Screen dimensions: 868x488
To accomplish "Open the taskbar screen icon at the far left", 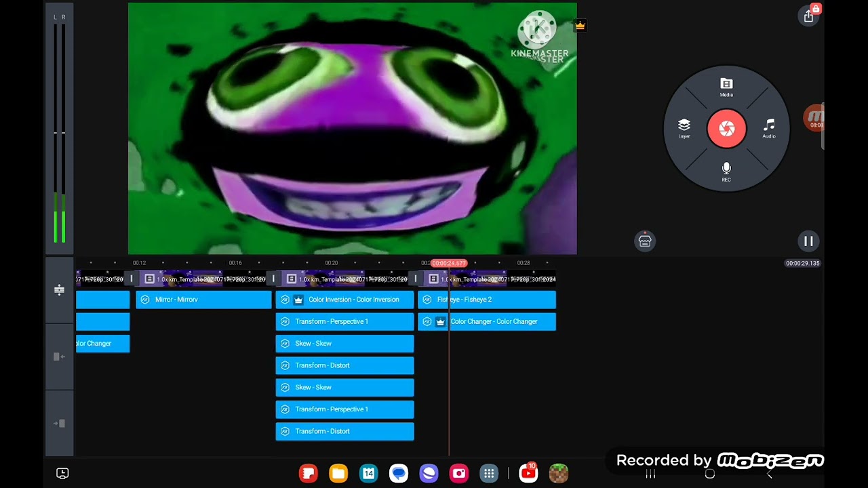I will tap(62, 473).
